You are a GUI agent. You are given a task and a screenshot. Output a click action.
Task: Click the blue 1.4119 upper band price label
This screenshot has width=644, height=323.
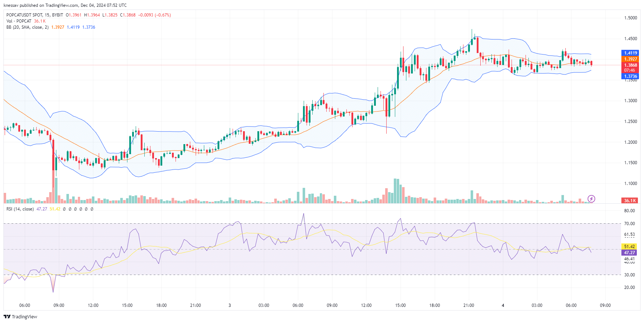tap(630, 53)
